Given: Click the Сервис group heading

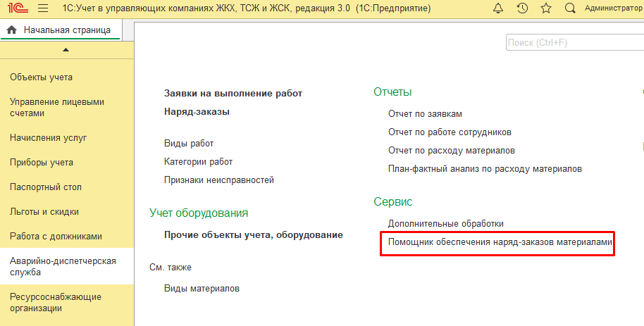Looking at the screenshot, I should [392, 202].
